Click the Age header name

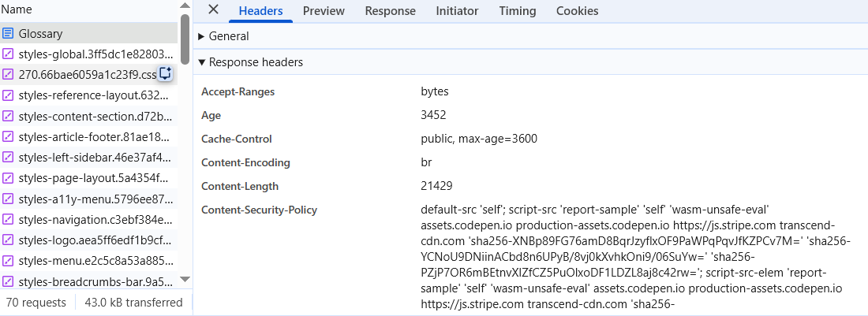(x=211, y=116)
